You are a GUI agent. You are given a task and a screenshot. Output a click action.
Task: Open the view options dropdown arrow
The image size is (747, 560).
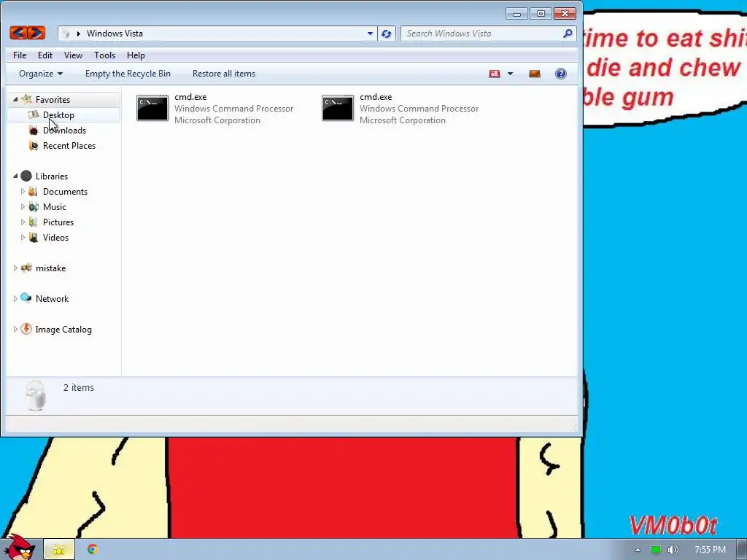point(510,74)
